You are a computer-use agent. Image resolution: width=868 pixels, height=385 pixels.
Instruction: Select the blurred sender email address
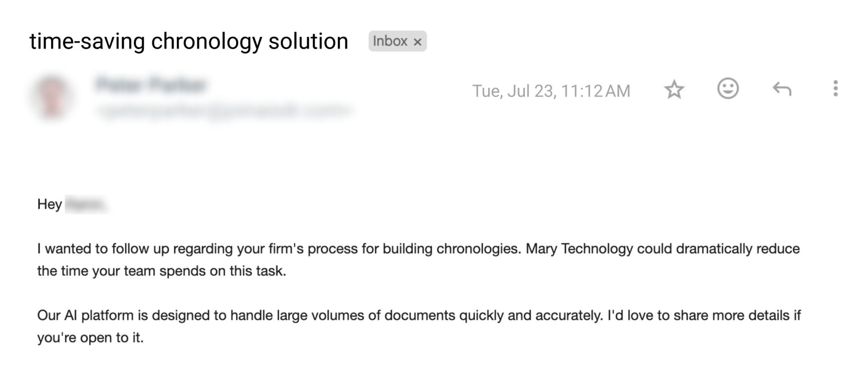(x=224, y=110)
